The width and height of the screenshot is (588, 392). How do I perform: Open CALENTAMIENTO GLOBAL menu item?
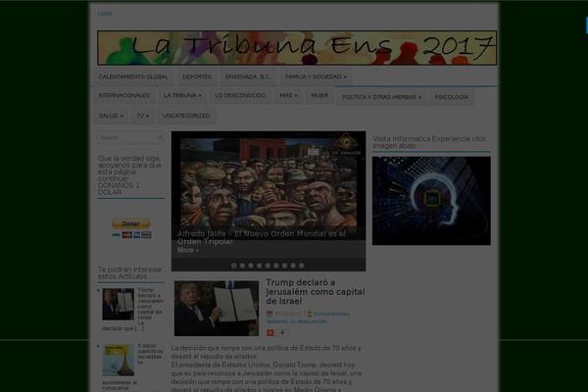point(133,76)
